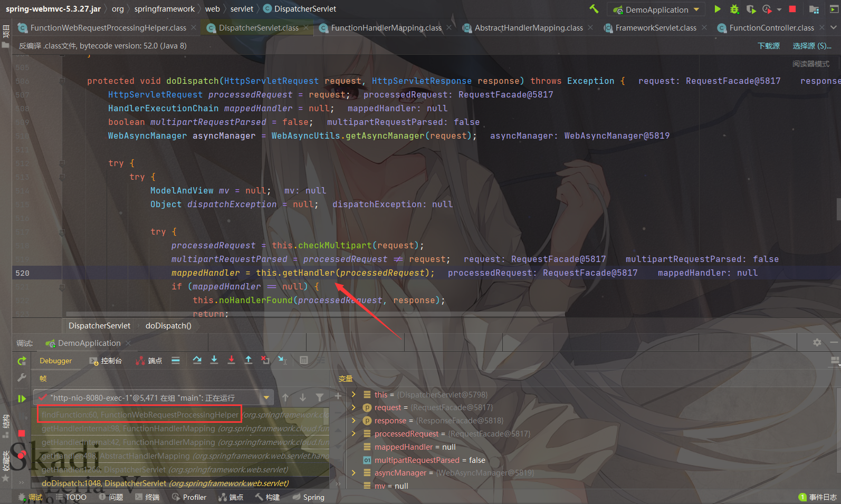Viewport: 841px width, 504px height.
Task: Open the Project Structure folder icon
Action: point(814,9)
